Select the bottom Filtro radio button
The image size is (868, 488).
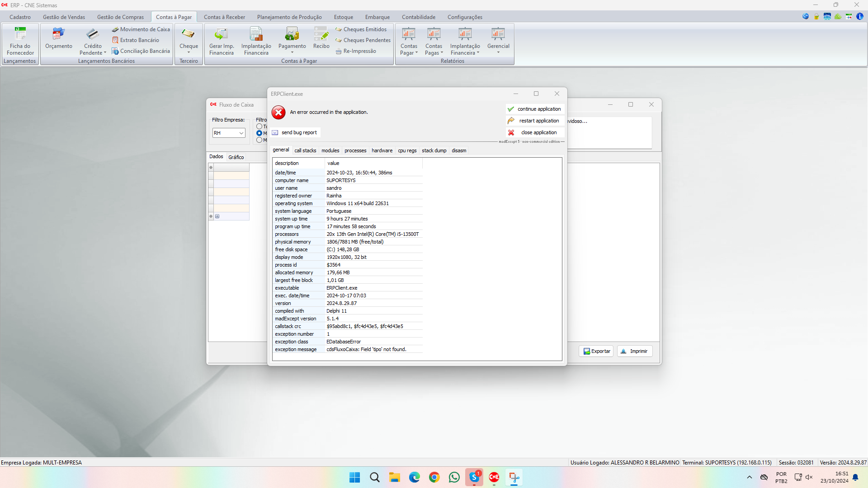[259, 140]
